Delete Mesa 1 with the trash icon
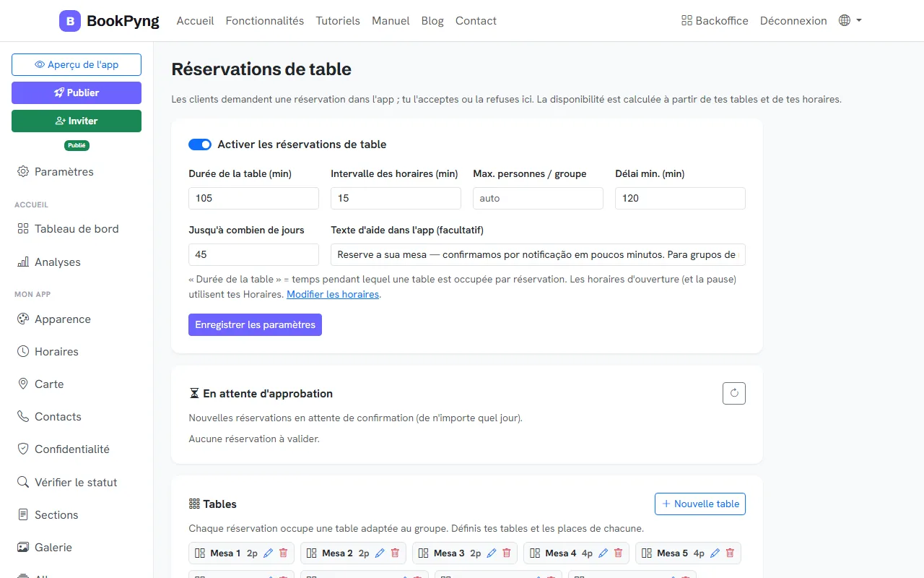 (x=283, y=553)
